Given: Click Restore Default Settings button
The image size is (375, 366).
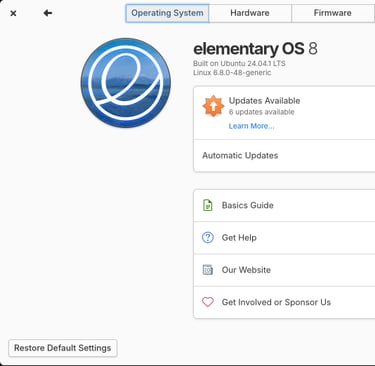Looking at the screenshot, I should pyautogui.click(x=63, y=348).
